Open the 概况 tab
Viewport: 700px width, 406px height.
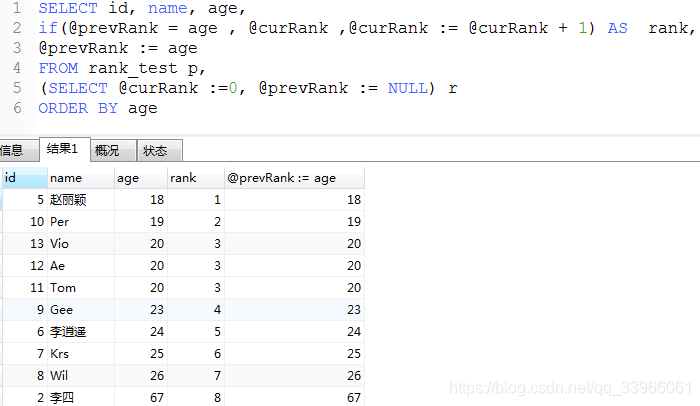(113, 151)
